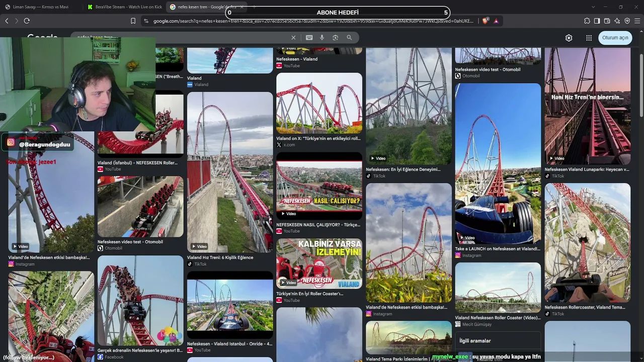Open the on-screen keyboard input tool
Image resolution: width=644 pixels, height=362 pixels.
pos(309,38)
